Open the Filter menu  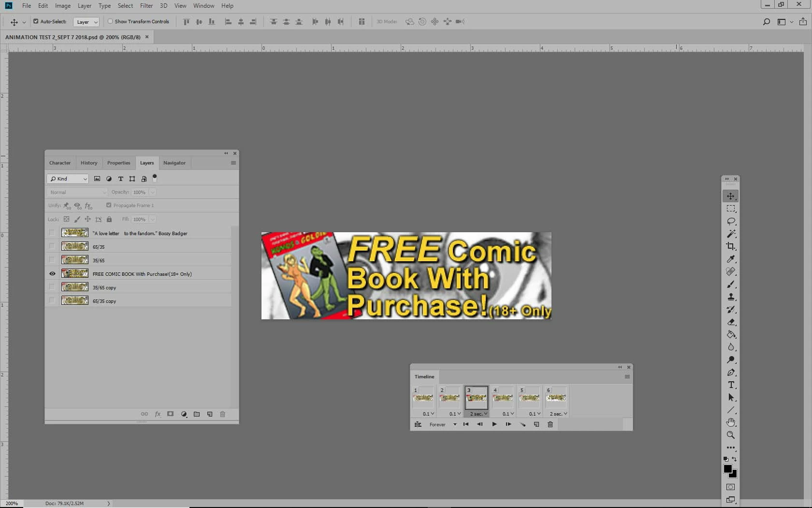pos(146,6)
